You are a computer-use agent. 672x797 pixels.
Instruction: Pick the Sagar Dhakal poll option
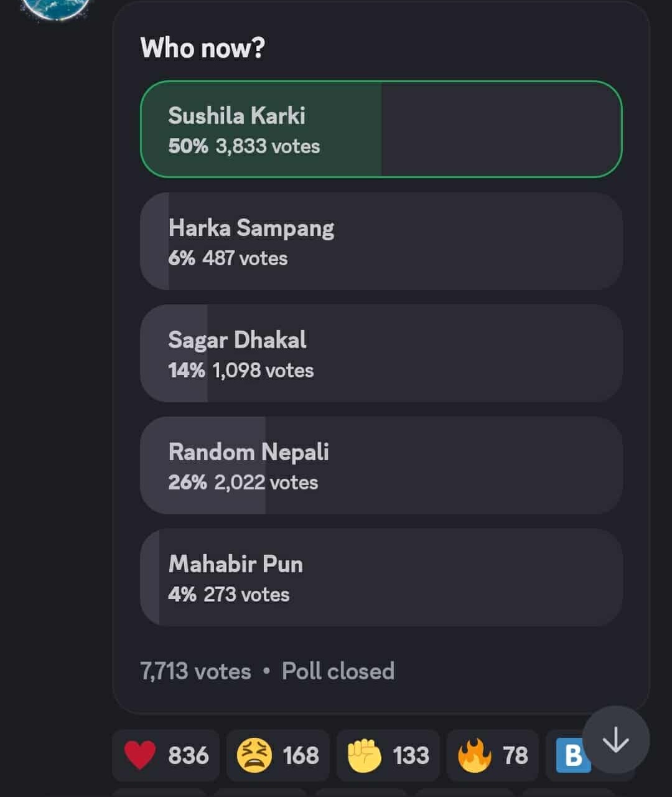(x=381, y=353)
